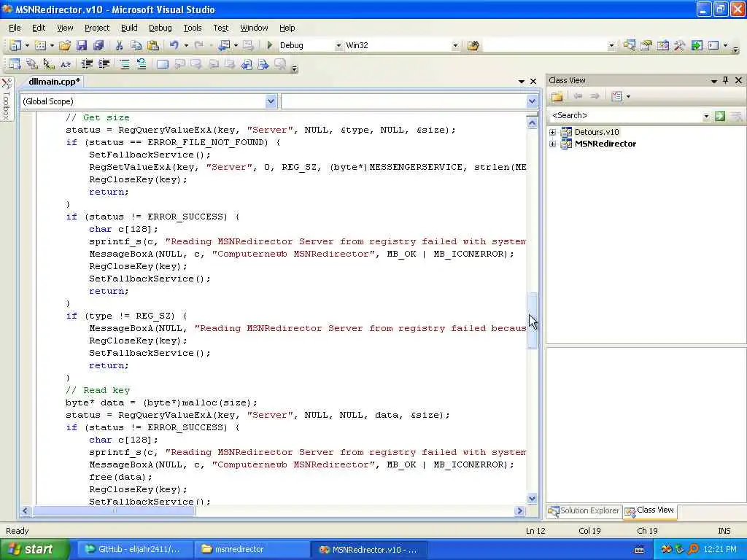Image resolution: width=747 pixels, height=560 pixels.
Task: Open the File menu
Action: click(x=15, y=28)
